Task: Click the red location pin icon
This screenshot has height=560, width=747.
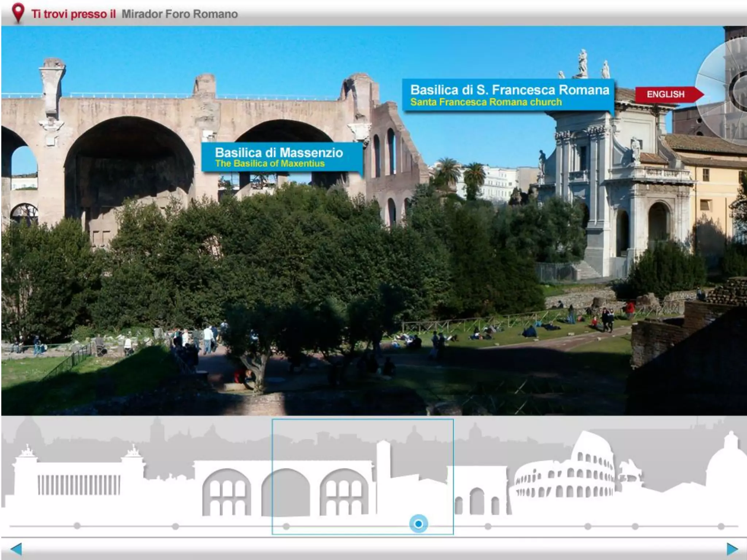Action: (18, 12)
